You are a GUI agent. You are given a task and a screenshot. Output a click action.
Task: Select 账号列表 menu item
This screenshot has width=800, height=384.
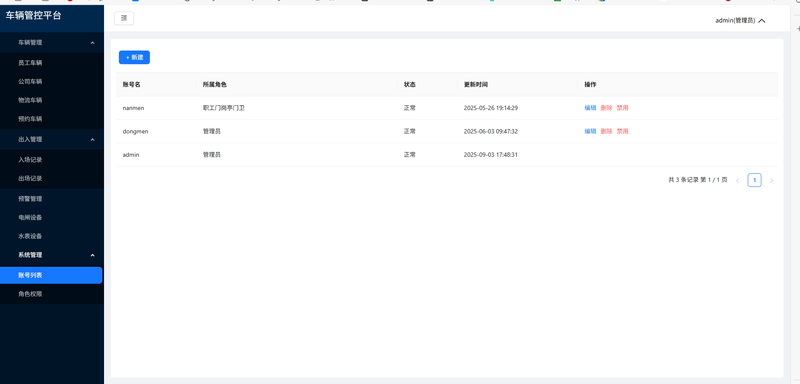[51, 275]
